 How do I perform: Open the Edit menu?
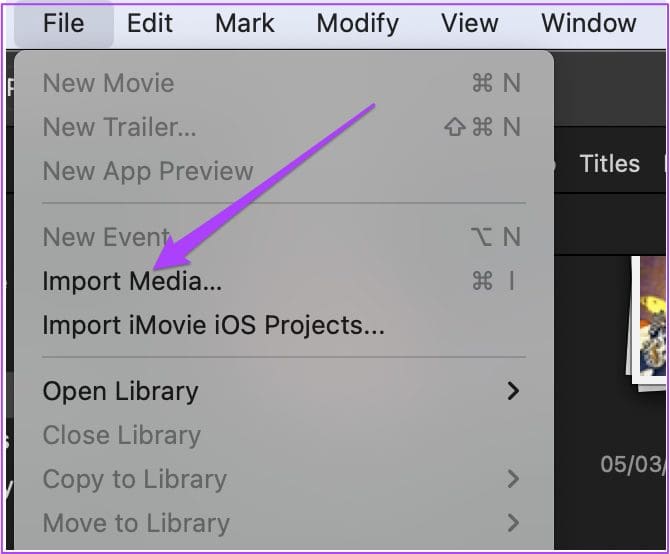pyautogui.click(x=150, y=23)
